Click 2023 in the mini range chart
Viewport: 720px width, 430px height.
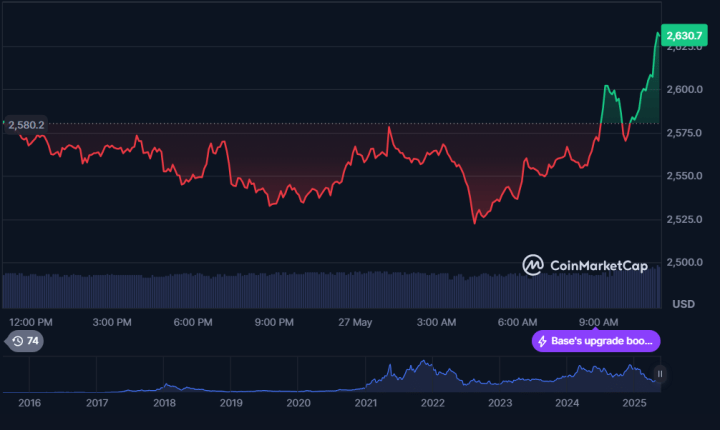click(x=500, y=402)
